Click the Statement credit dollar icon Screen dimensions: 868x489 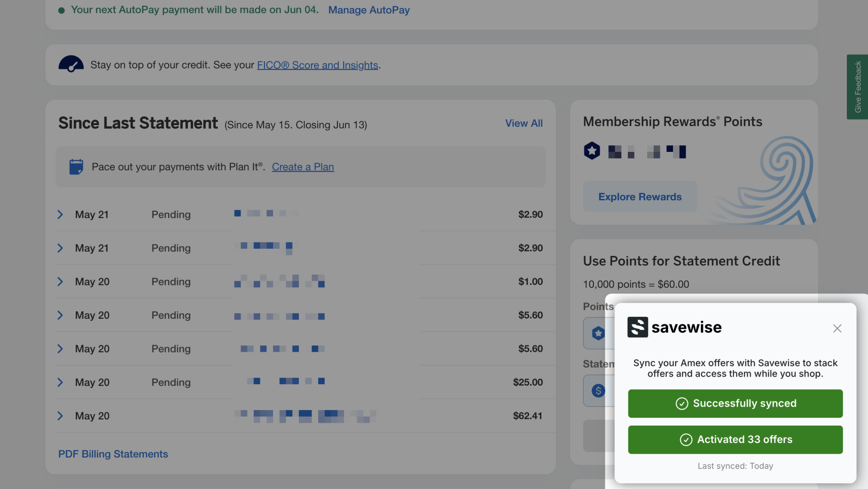(x=598, y=391)
